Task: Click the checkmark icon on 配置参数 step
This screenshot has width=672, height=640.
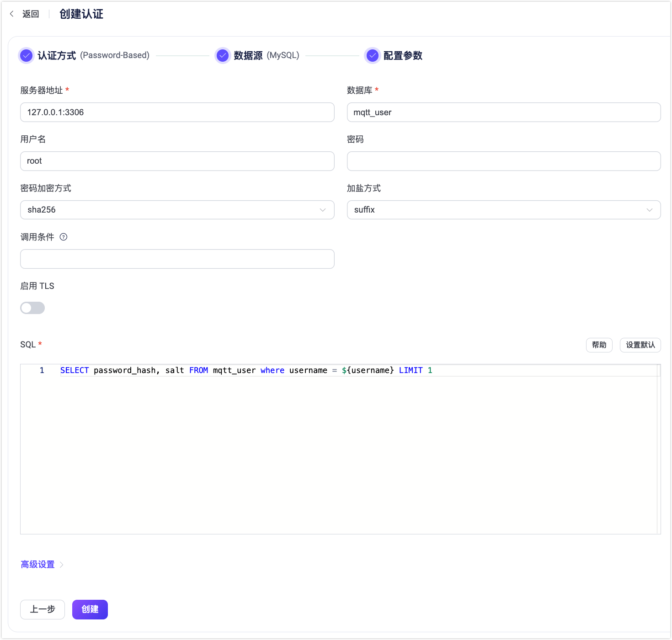Action: [x=372, y=55]
